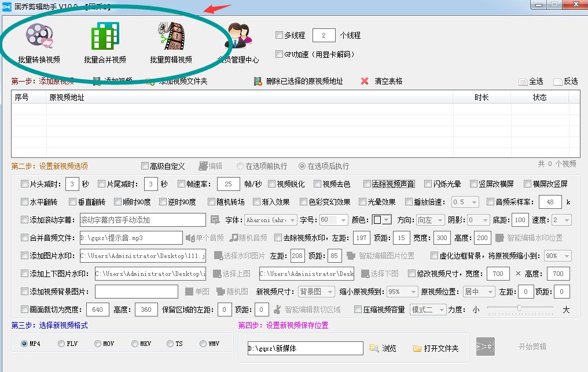Screen dimensions: 588x372
Task: Click the 音频采样率 input field 48
Action: 550,202
